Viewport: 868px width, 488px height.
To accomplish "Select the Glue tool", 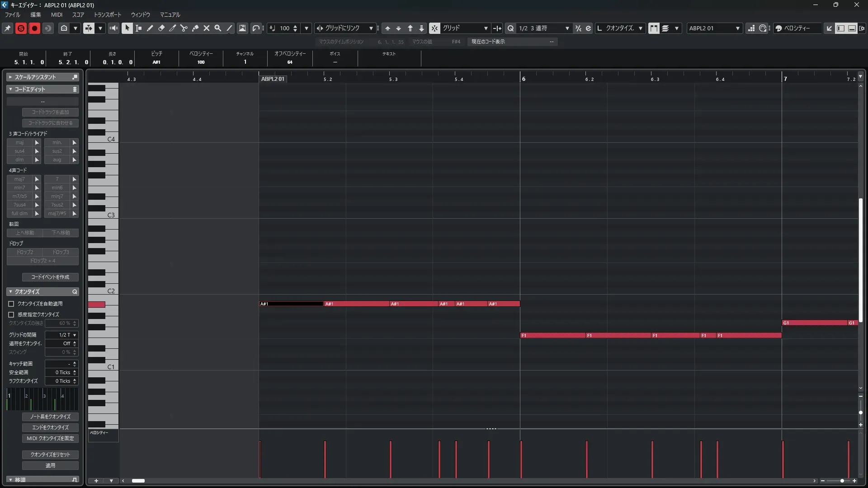I will [195, 28].
